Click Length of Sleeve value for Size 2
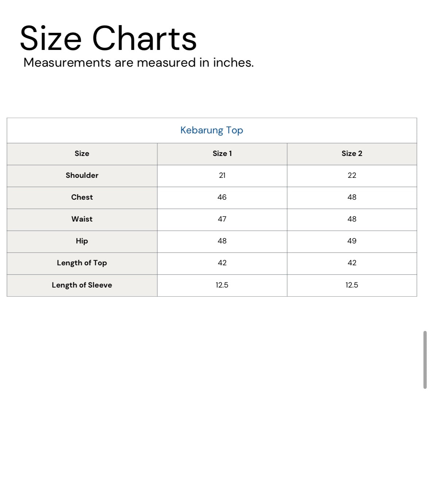Screen dimensions: 430x504 (x=352, y=285)
